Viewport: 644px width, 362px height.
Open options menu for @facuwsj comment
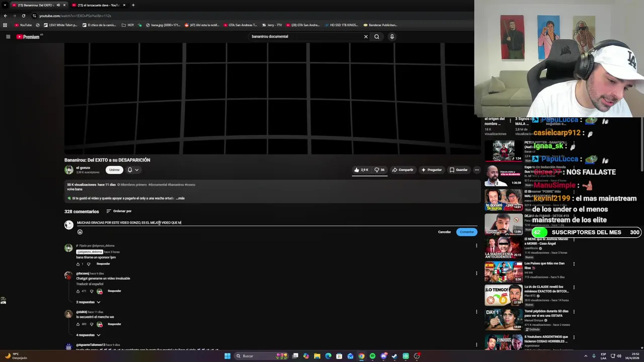click(x=476, y=274)
